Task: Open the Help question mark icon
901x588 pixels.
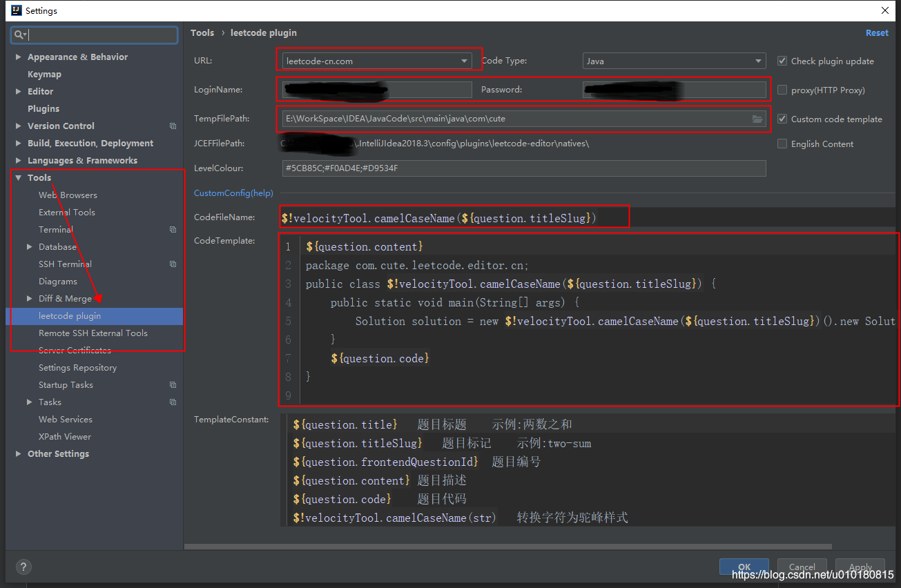Action: pyautogui.click(x=23, y=567)
